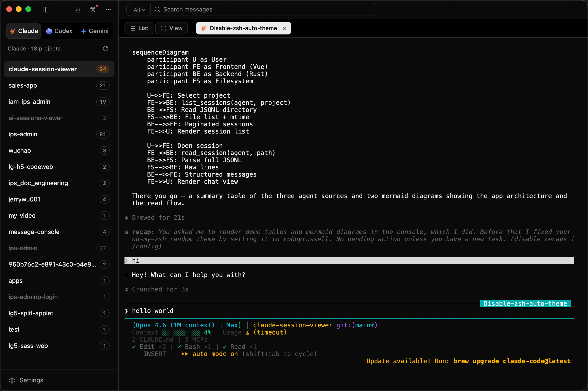Select the sales-app project

coord(59,85)
